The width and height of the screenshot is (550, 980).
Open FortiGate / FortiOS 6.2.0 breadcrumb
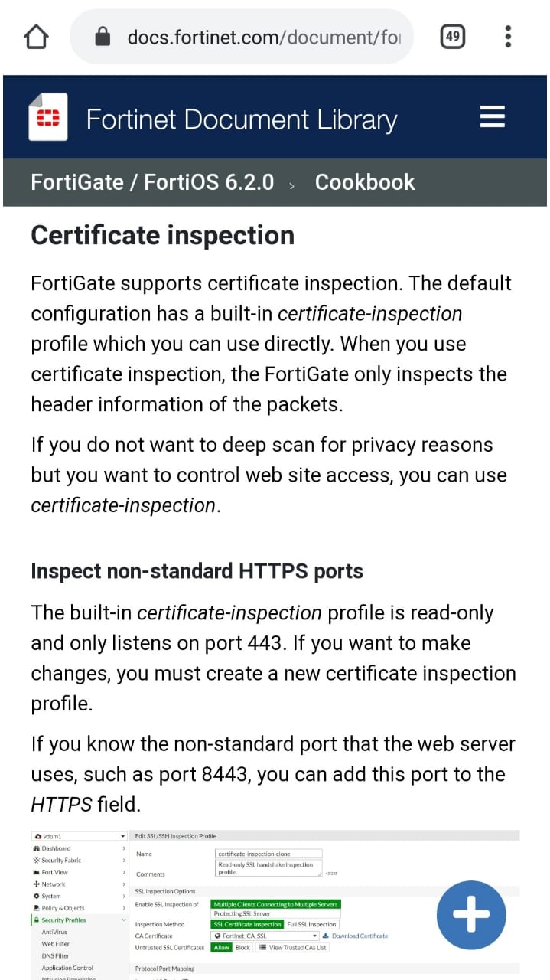(152, 182)
